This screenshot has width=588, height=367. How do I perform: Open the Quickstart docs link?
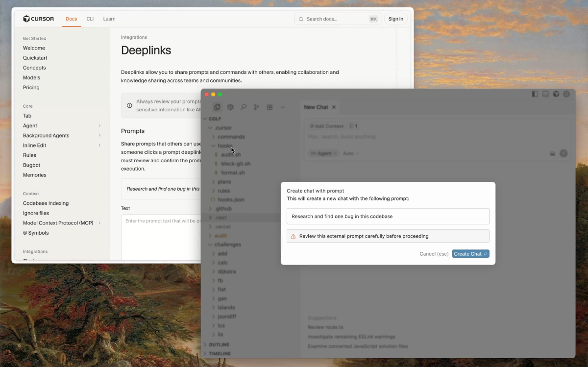pos(34,58)
